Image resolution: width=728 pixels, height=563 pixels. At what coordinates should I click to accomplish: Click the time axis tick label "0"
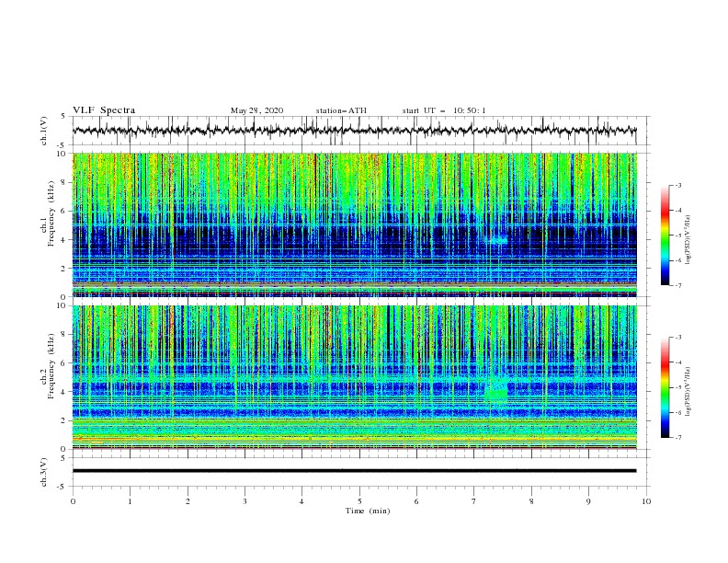[73, 501]
